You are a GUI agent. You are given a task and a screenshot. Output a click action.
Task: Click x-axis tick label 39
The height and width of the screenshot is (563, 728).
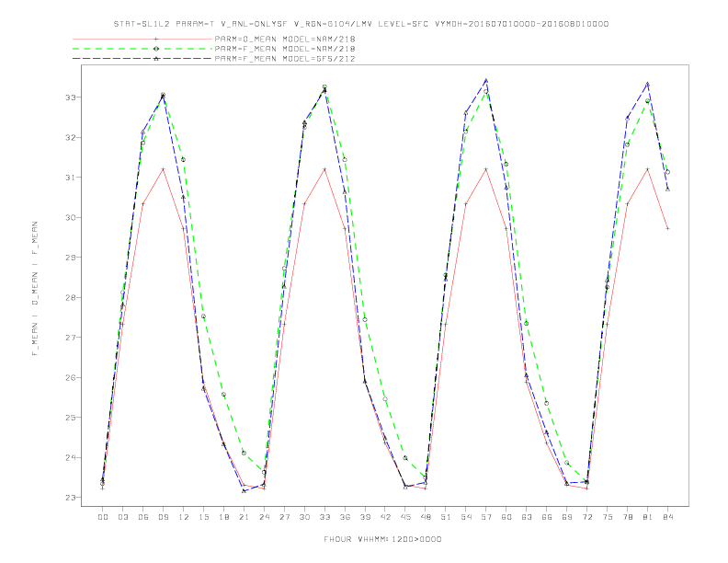pyautogui.click(x=365, y=517)
